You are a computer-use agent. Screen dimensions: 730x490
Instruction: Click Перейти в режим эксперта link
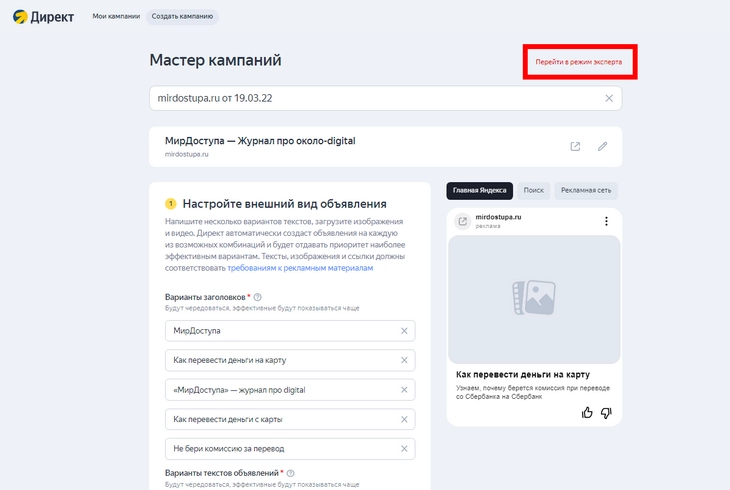point(579,62)
